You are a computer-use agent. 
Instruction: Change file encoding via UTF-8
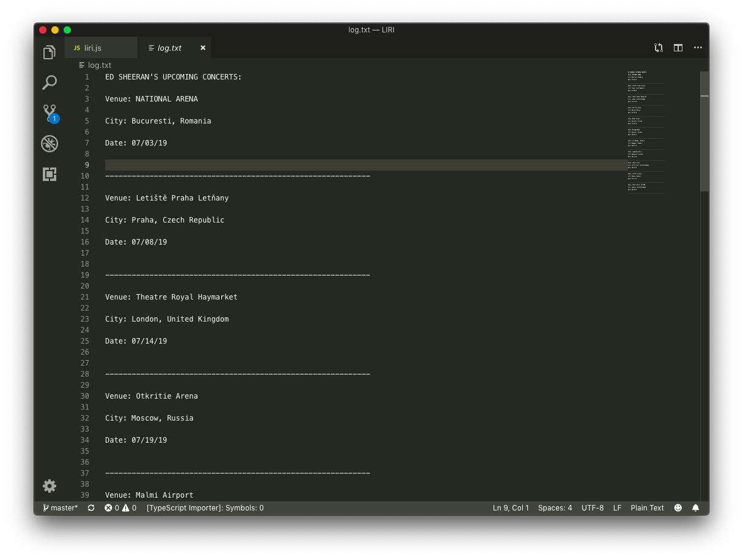(593, 508)
